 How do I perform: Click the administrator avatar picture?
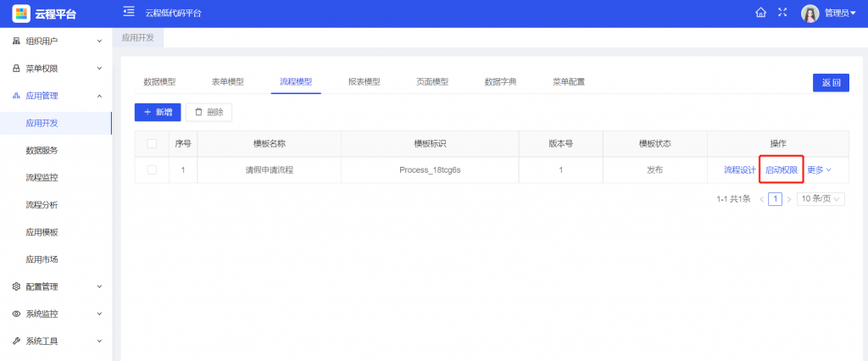tap(810, 14)
